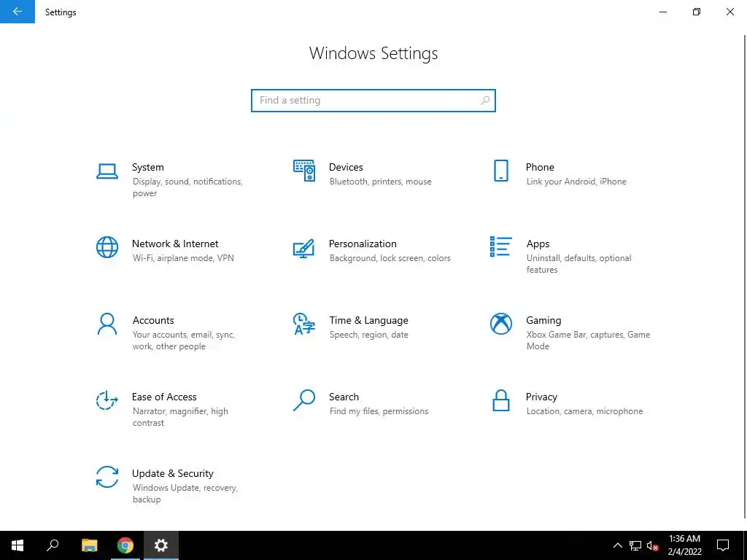Click the Privacy heading
This screenshot has width=747, height=560.
(x=541, y=397)
